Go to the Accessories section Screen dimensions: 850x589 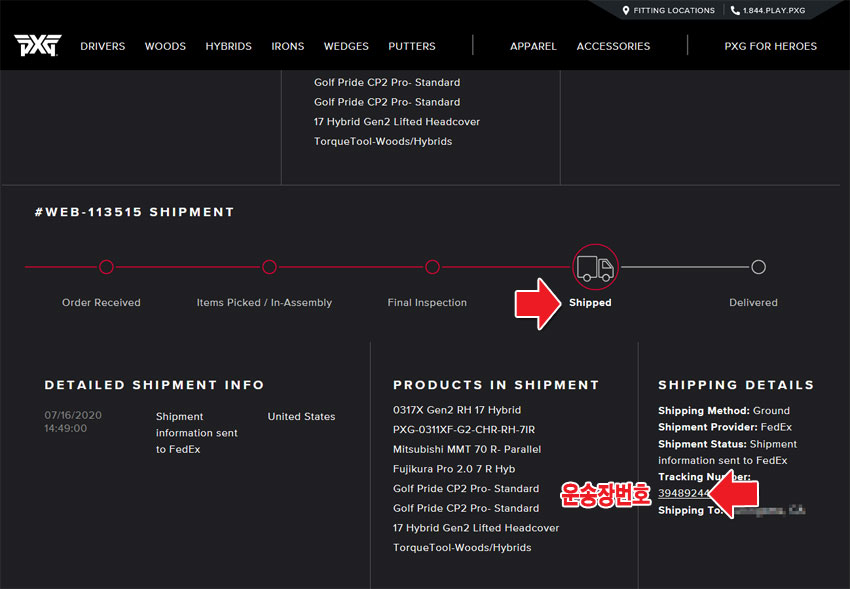pos(613,47)
